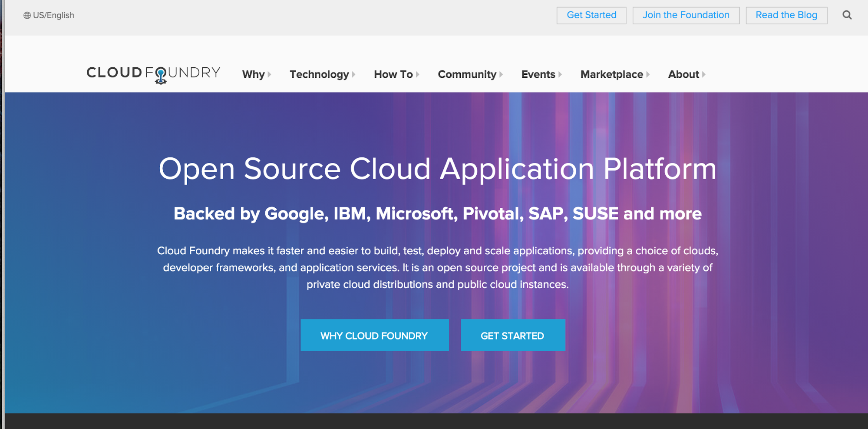This screenshot has width=868, height=429.
Task: Click the Open Source Cloud Application Platform heading
Action: [437, 169]
